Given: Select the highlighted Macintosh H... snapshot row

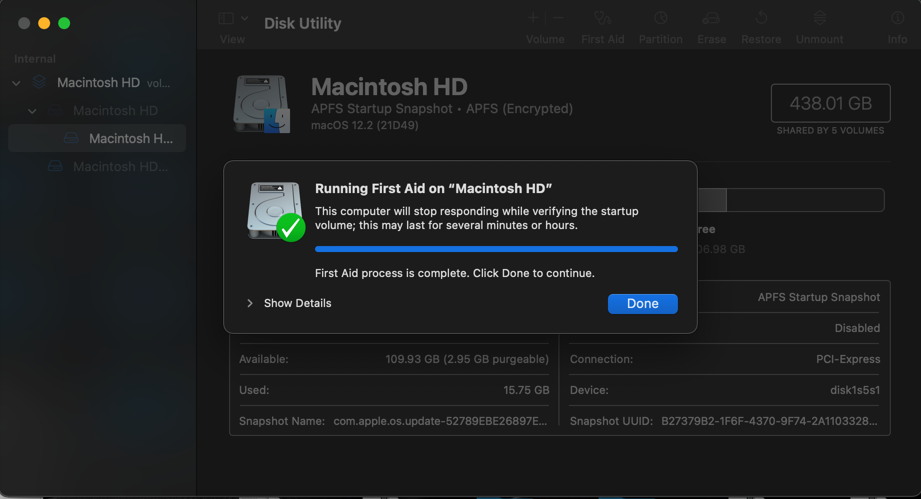Looking at the screenshot, I should click(x=98, y=139).
